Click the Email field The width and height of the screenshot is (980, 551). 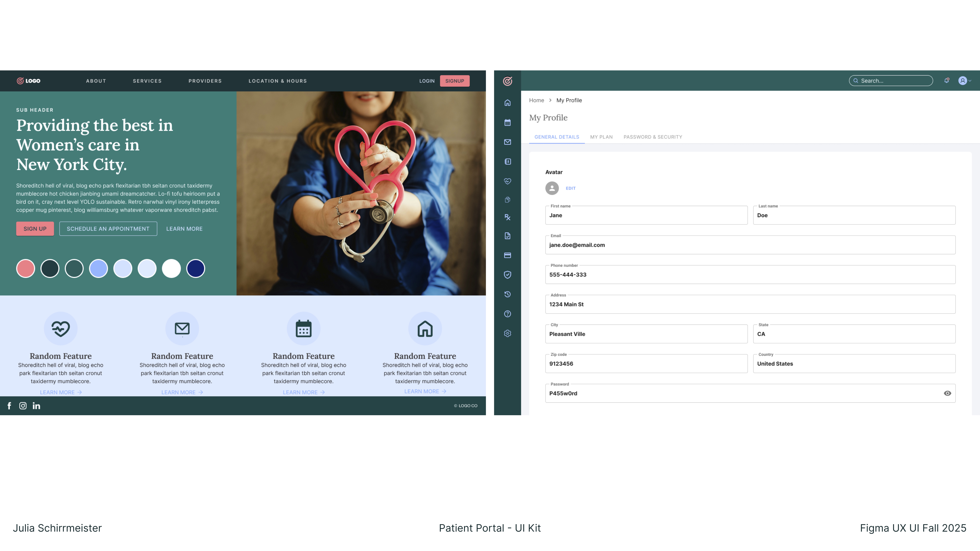click(x=750, y=245)
